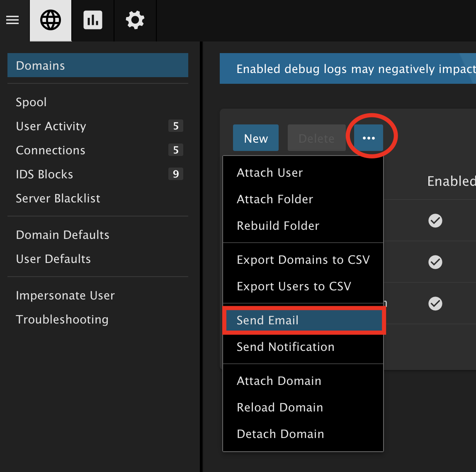Select Attach User menu entry
Viewport: 476px width, 472px height.
coord(270,173)
